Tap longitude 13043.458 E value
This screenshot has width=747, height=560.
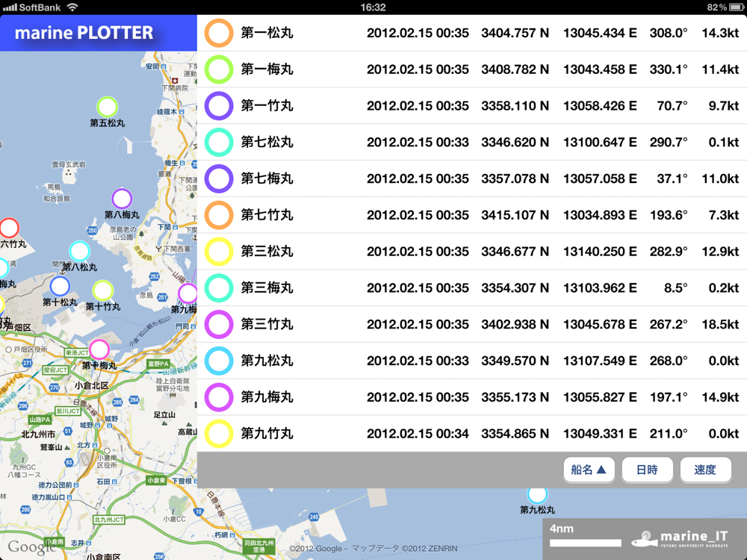pos(600,69)
